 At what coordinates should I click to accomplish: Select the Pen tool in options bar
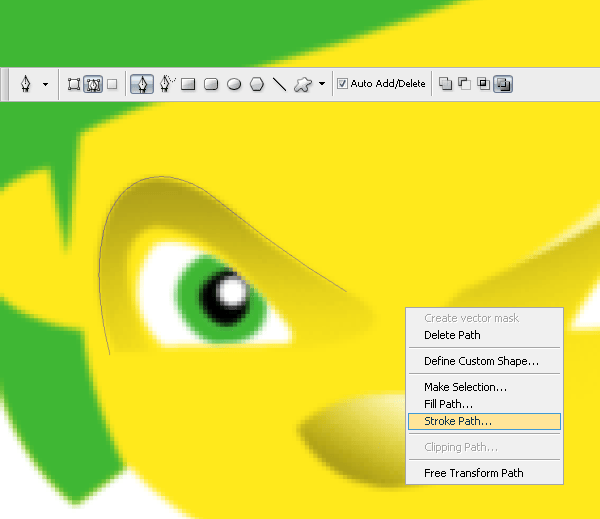(142, 84)
